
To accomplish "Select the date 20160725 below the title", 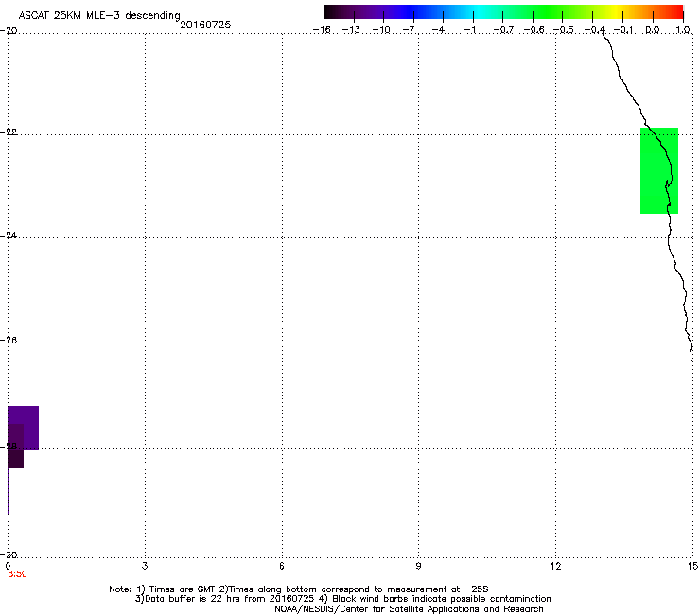I will [x=205, y=25].
